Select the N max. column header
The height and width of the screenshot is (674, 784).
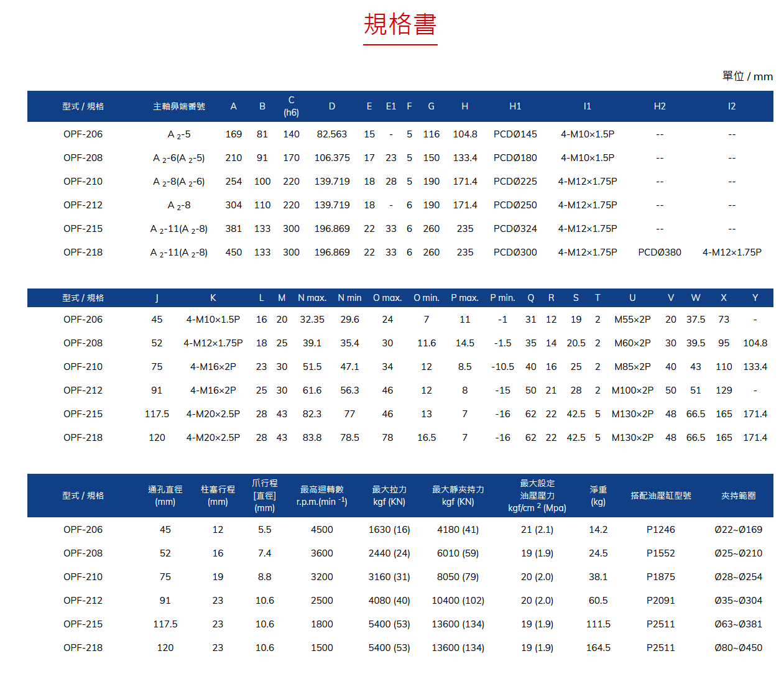(x=311, y=298)
